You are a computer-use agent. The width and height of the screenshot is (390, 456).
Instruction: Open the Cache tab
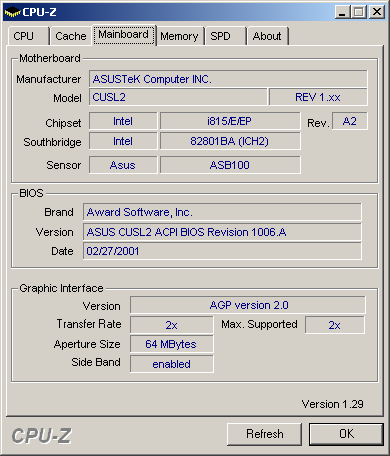(x=70, y=36)
